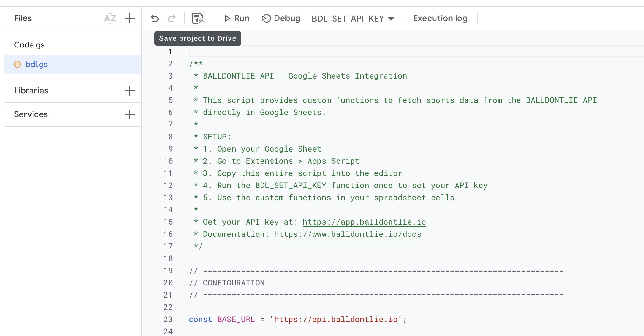The image size is (644, 336).
Task: Select bdl.gs in Files list
Action: click(x=37, y=64)
